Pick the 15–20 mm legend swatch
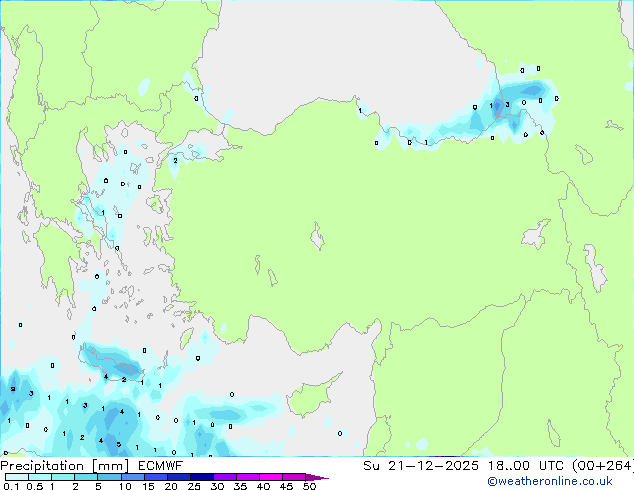Image resolution: width=634 pixels, height=490 pixels. coord(156,477)
